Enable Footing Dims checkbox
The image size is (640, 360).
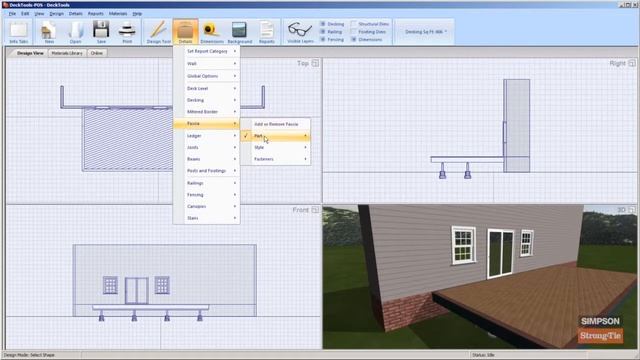[x=353, y=32]
